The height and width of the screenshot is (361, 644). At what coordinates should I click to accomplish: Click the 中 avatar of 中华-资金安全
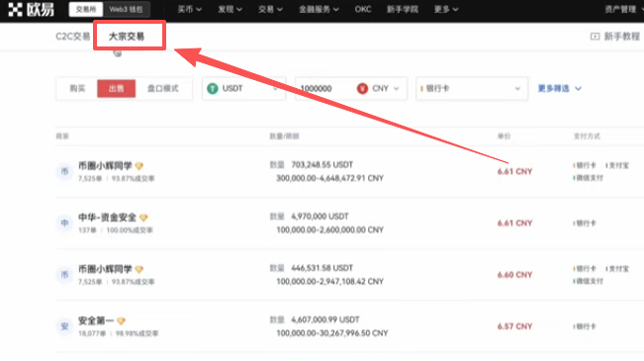pos(64,223)
